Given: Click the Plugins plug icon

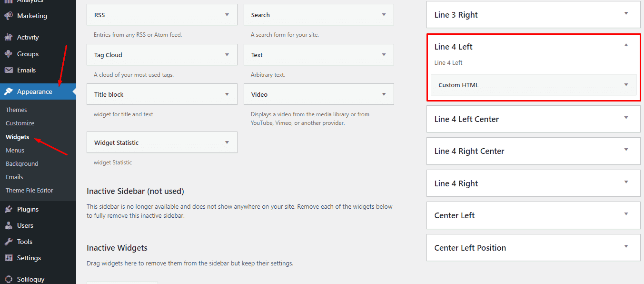Looking at the screenshot, I should pyautogui.click(x=9, y=209).
